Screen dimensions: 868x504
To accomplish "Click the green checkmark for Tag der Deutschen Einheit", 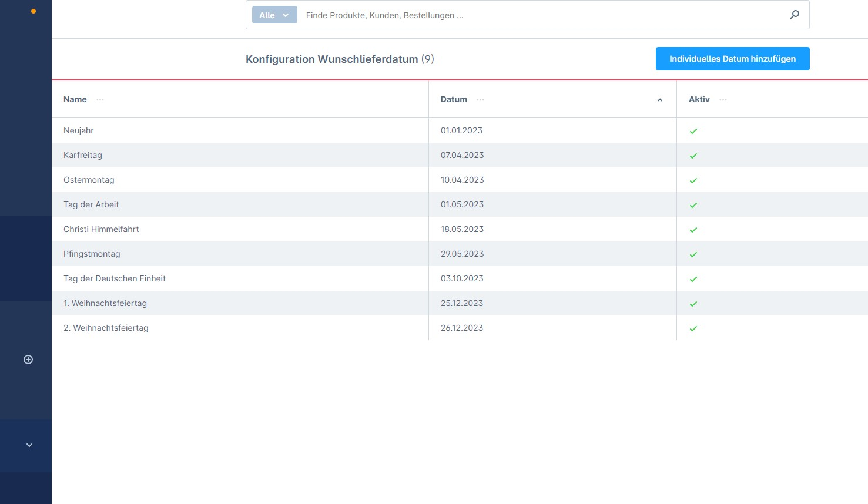I will [693, 279].
